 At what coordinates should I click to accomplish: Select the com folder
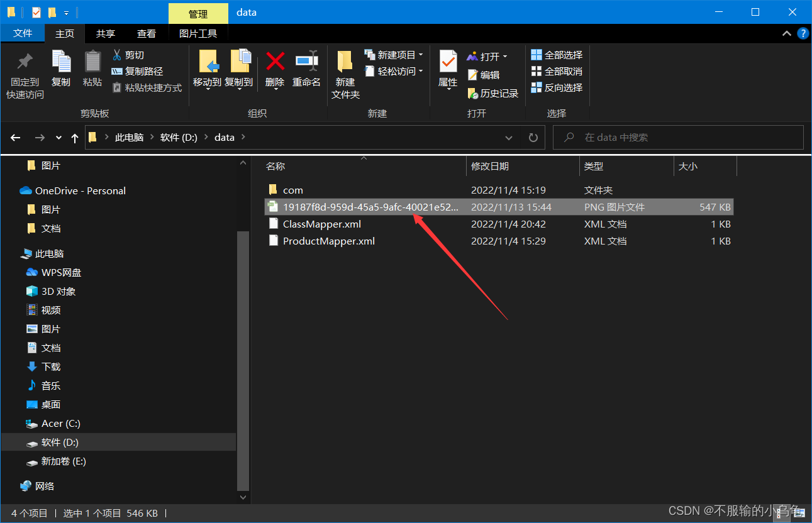(x=499, y=190)
